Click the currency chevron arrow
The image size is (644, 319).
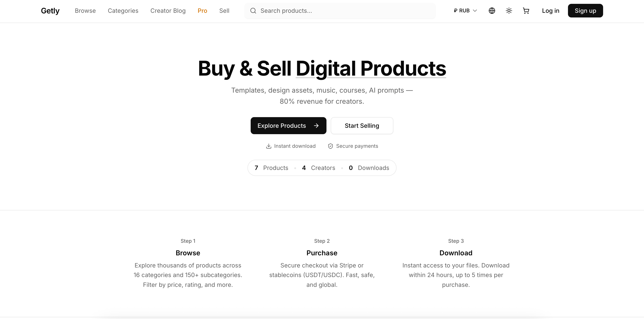[x=475, y=11]
